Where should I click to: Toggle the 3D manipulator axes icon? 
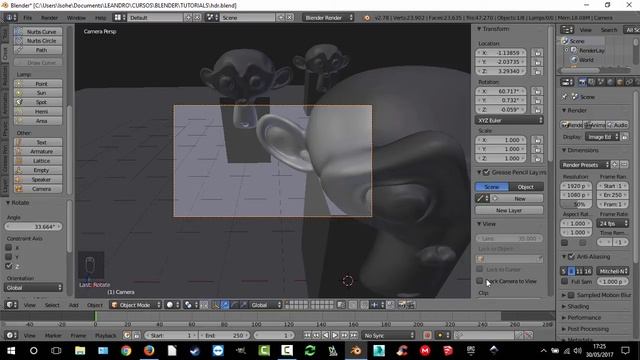[x=216, y=305]
